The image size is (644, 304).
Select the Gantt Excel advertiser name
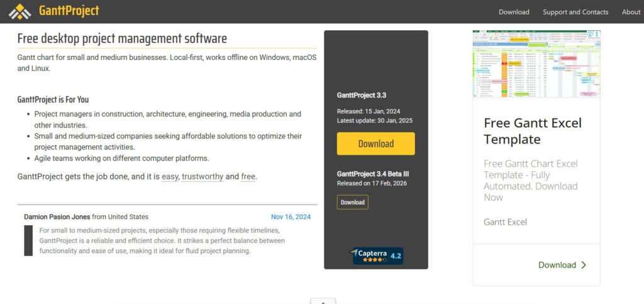pos(505,222)
